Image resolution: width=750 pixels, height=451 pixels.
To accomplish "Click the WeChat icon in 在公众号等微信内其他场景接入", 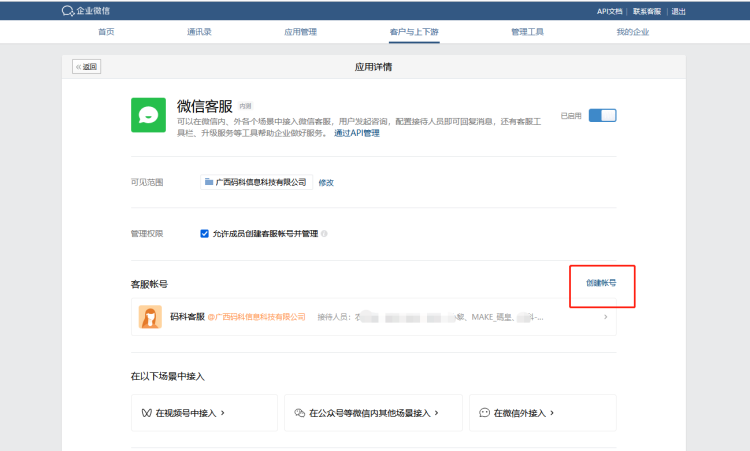I will pyautogui.click(x=299, y=413).
